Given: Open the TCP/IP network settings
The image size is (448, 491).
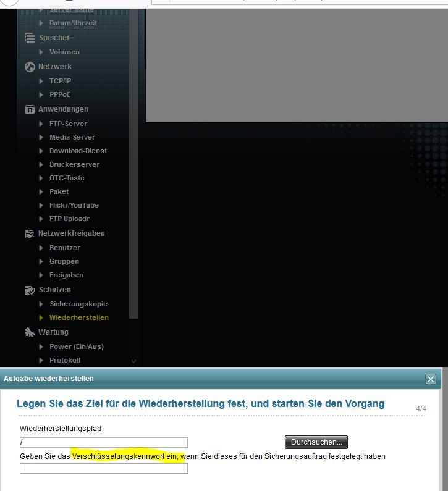Looking at the screenshot, I should point(60,81).
